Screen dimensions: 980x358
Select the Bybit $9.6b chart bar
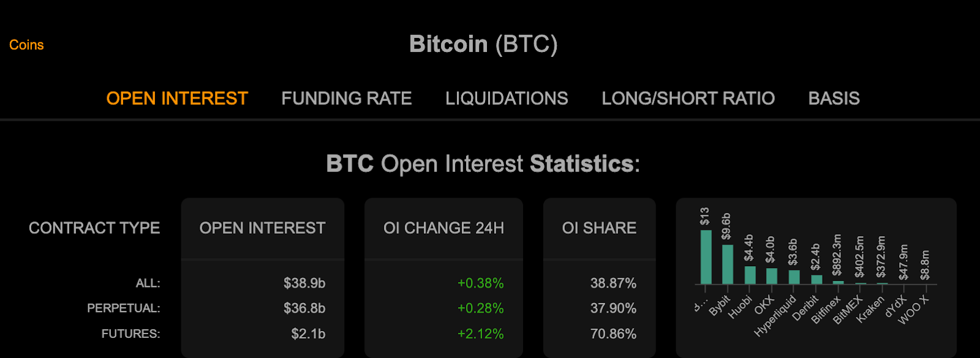click(x=728, y=264)
